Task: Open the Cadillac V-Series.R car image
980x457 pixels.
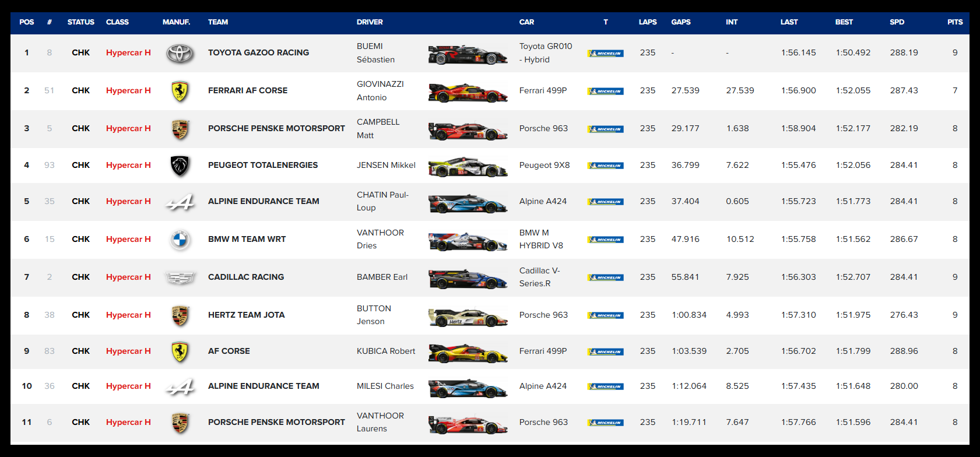Action: tap(468, 279)
